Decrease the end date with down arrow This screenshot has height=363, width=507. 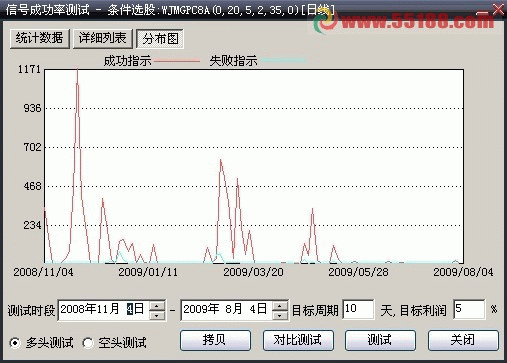point(280,315)
